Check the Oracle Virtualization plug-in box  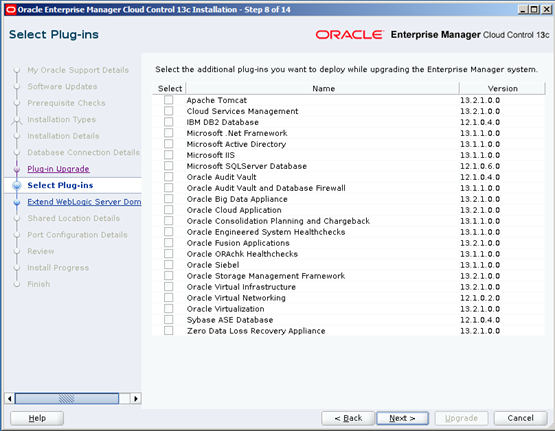coord(168,309)
